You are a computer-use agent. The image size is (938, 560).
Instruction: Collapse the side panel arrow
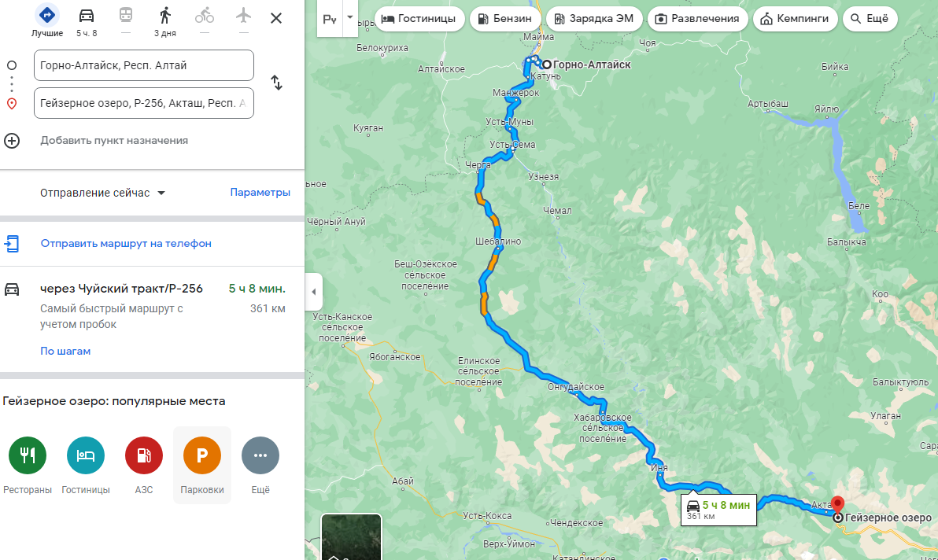[313, 292]
